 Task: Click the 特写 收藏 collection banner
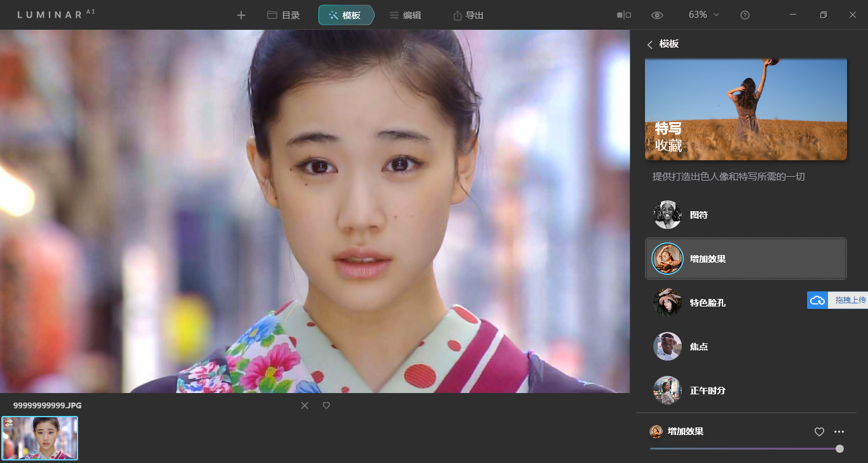click(x=746, y=109)
